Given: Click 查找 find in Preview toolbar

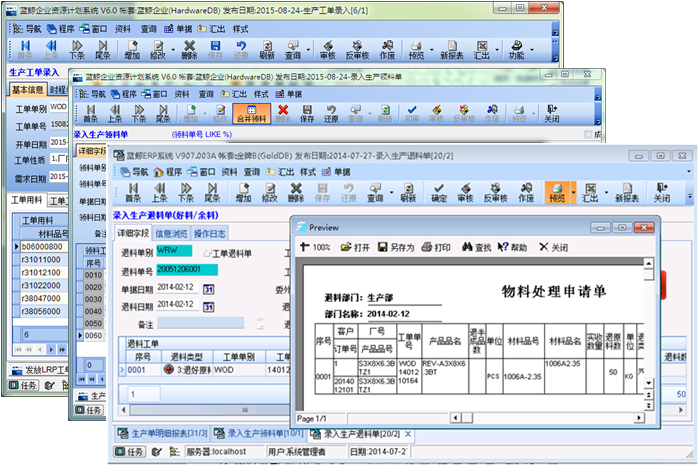Looking at the screenshot, I should (x=477, y=247).
